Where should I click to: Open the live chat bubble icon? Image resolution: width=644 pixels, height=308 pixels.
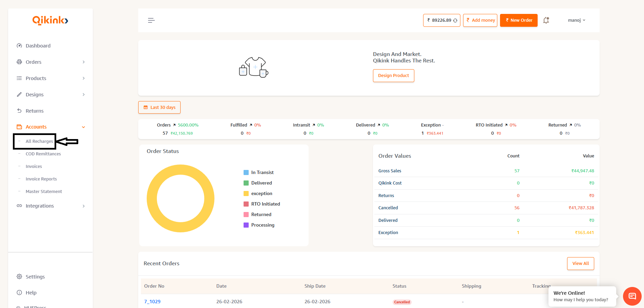coord(632,296)
